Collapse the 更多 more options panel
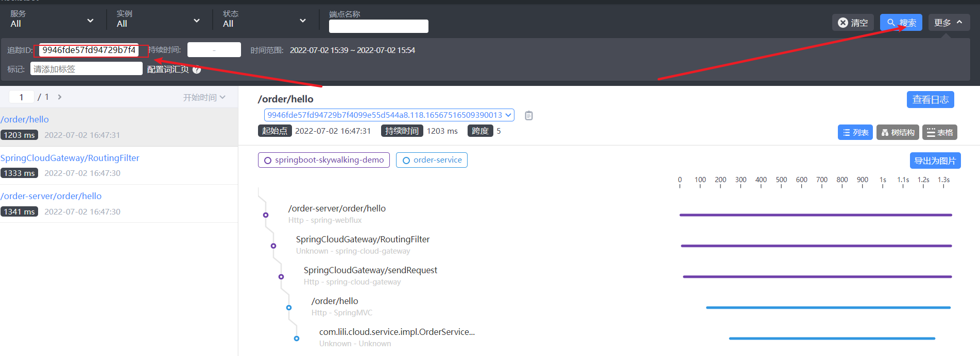 tap(949, 23)
